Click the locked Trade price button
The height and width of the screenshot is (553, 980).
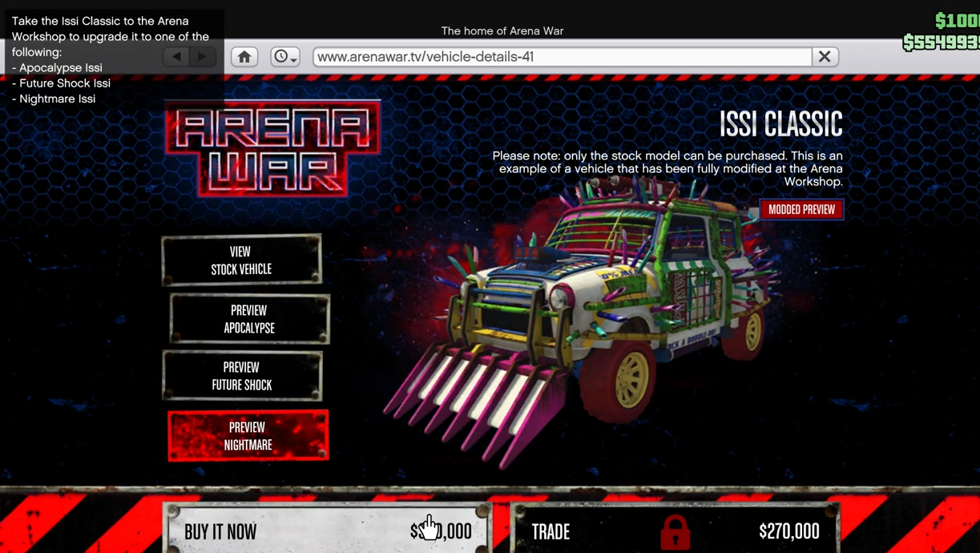[676, 529]
